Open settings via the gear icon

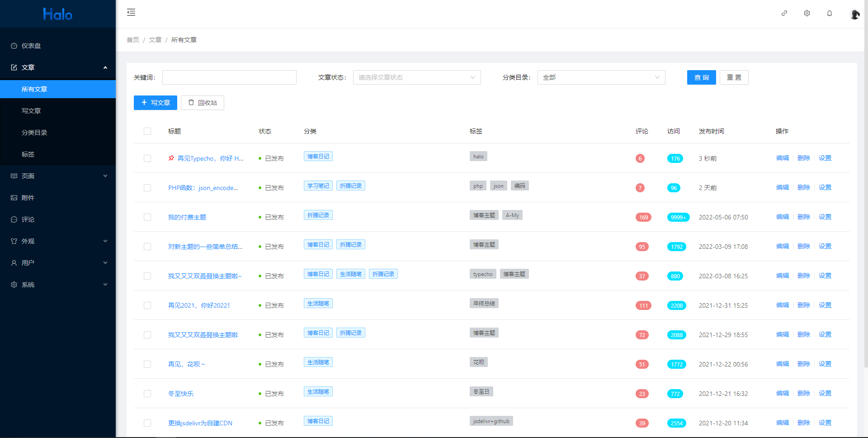(x=807, y=13)
